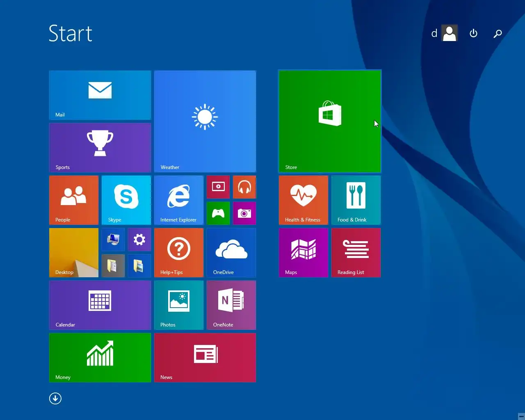Open the Photos tile

(179, 305)
